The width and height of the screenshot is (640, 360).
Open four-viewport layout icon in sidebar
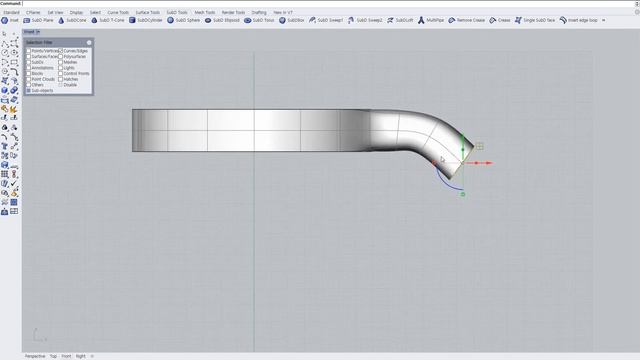14,211
